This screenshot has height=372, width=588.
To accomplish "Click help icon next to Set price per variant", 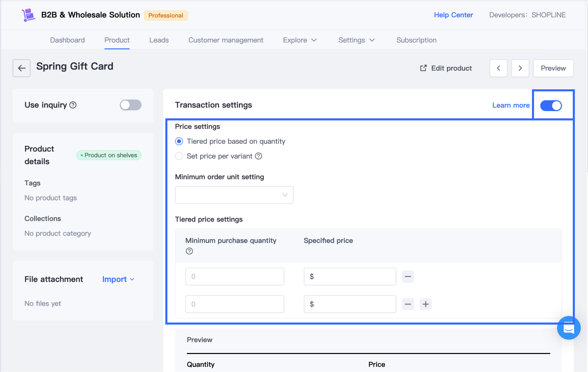I will [x=259, y=156].
